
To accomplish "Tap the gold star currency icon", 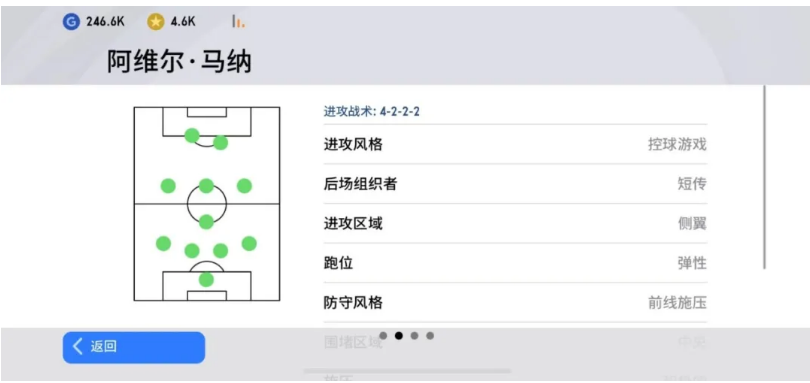I will pos(155,22).
